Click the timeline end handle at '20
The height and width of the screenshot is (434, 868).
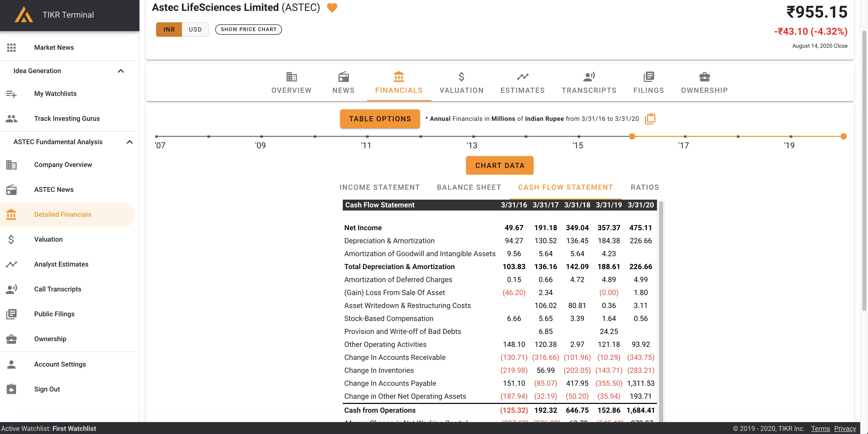pyautogui.click(x=843, y=136)
